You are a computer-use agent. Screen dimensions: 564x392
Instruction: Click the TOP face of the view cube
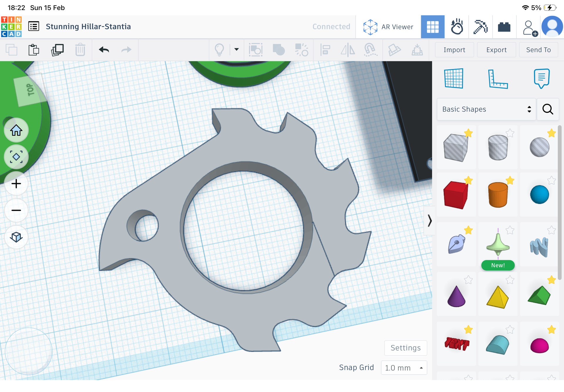31,90
